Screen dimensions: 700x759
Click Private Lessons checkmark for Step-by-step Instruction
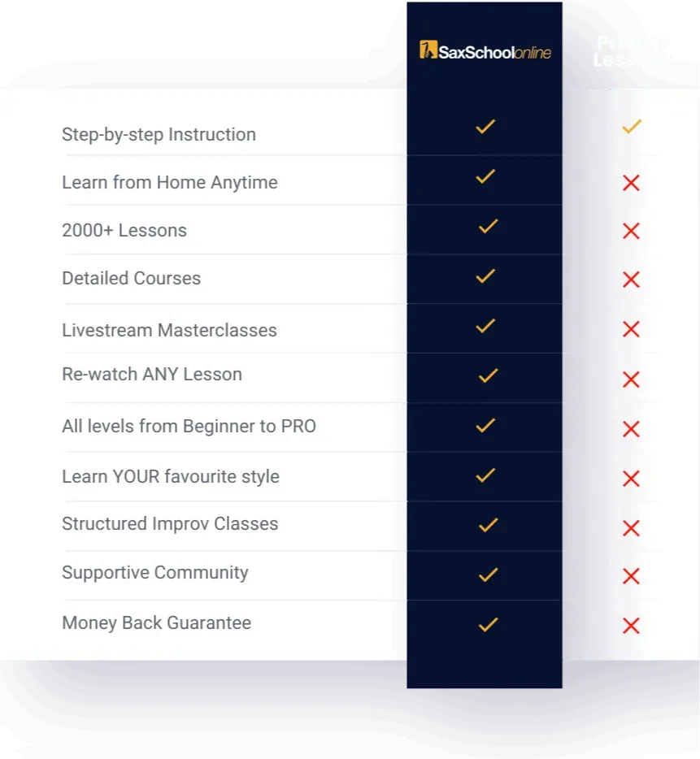632,127
